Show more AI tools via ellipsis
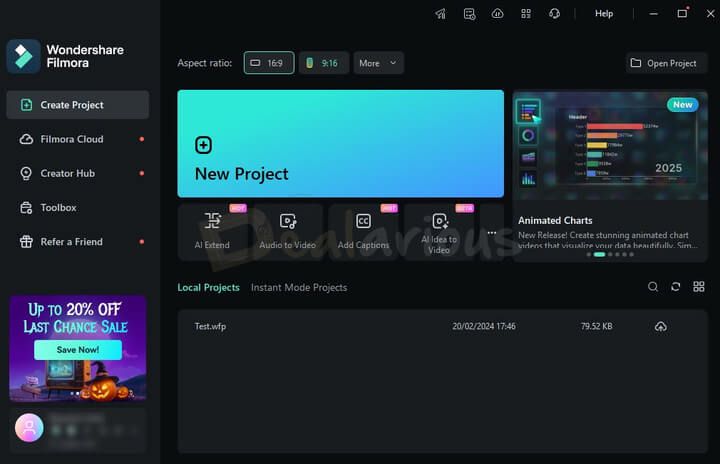 point(491,232)
